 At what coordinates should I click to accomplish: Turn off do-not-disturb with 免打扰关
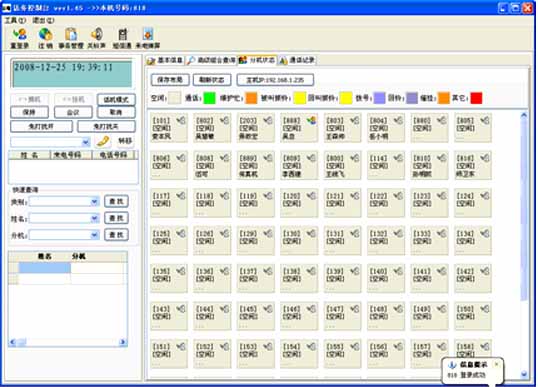tap(106, 127)
